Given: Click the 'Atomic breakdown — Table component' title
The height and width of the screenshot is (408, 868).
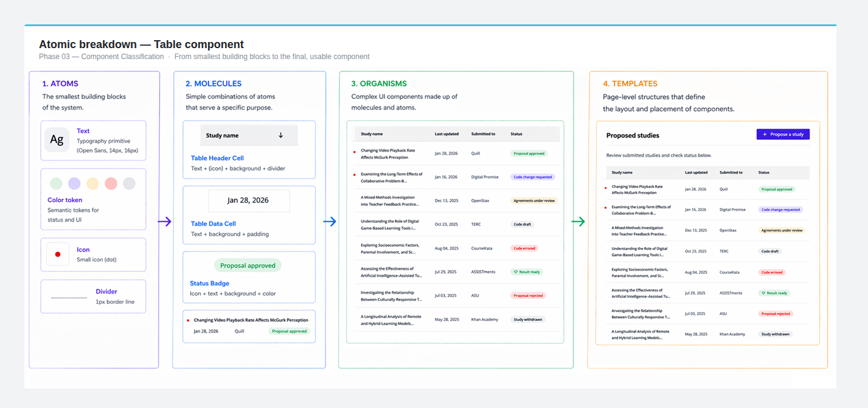Looking at the screenshot, I should pyautogui.click(x=141, y=44).
